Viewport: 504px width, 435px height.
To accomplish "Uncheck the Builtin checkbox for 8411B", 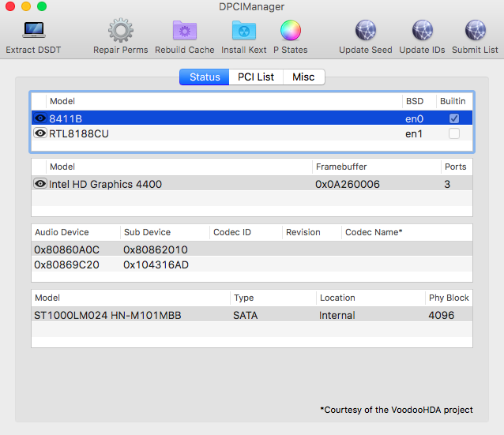I will [x=453, y=118].
